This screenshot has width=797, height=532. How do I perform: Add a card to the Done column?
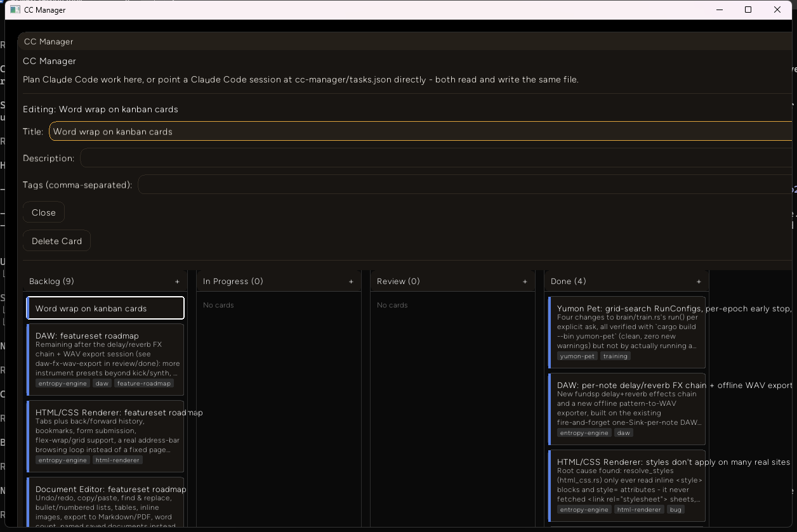(x=699, y=282)
